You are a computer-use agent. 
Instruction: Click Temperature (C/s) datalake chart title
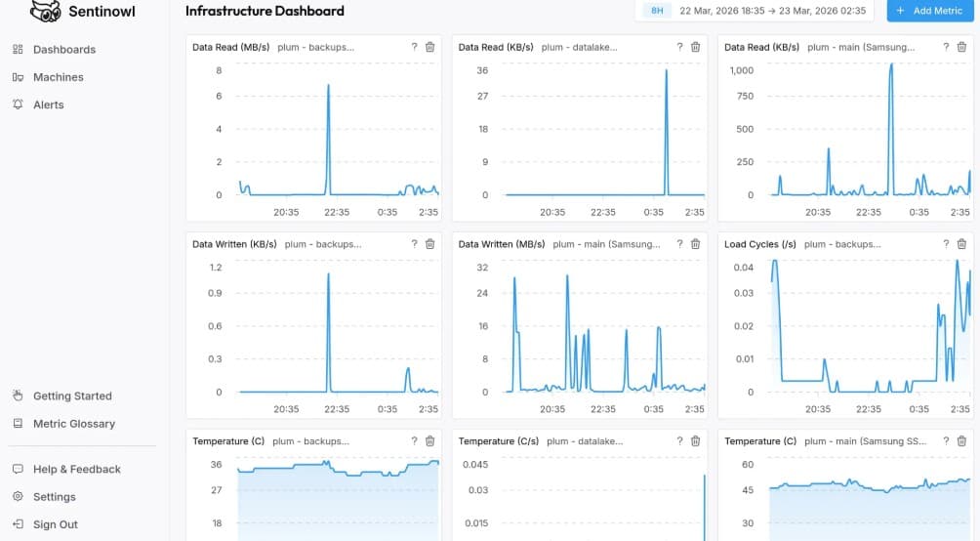(x=498, y=441)
